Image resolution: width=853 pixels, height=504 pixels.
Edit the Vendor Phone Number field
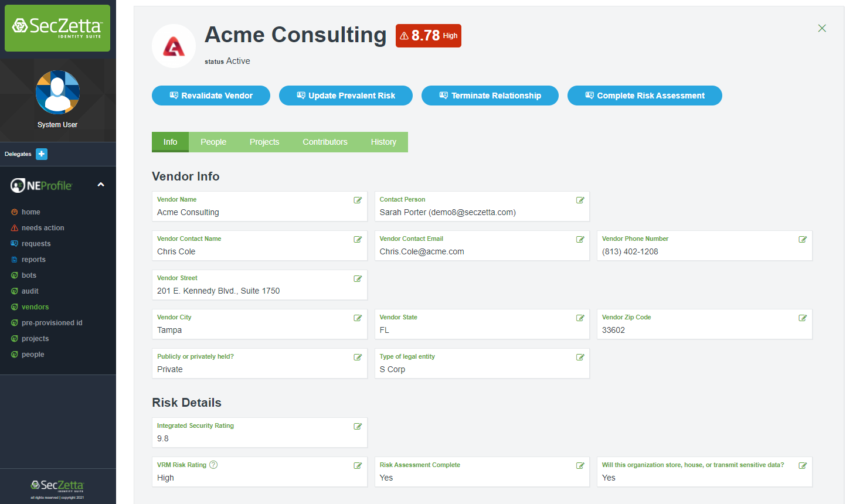(803, 240)
